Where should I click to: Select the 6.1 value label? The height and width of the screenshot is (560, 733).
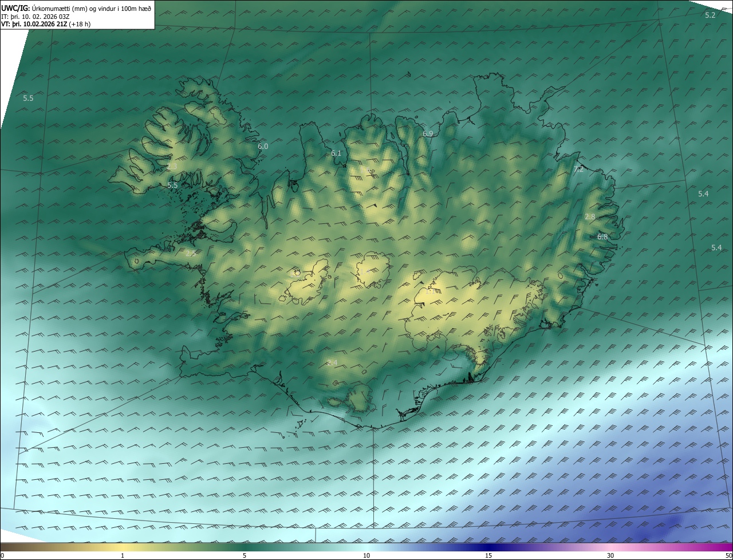pos(336,153)
